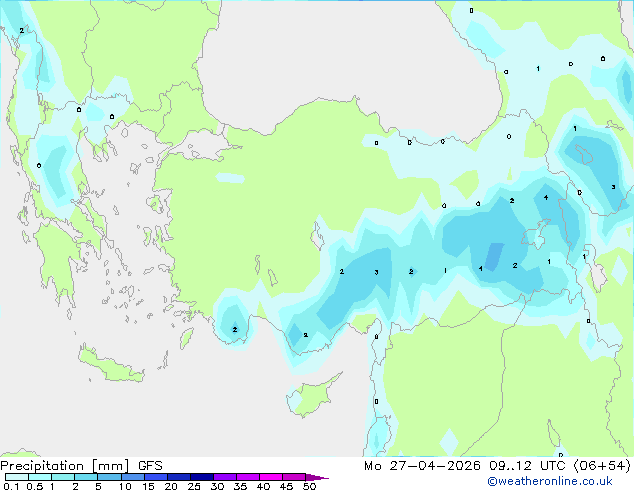Viewport: 634px width, 490px height.
Task: Click the '35' legend scale label
Action: (240, 486)
